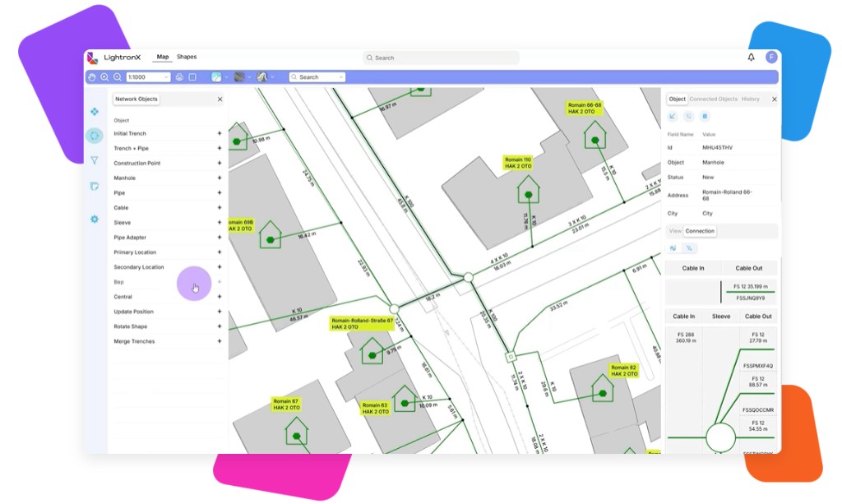Click the Id value MHU45THV
Viewport: 842px width, 504px height.
[x=717, y=148]
